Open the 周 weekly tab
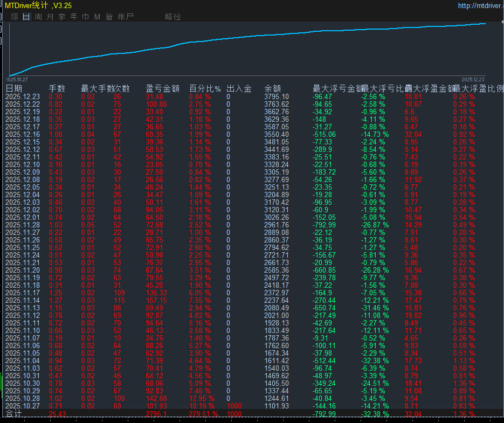The width and height of the screenshot is (504, 423). coord(38,17)
